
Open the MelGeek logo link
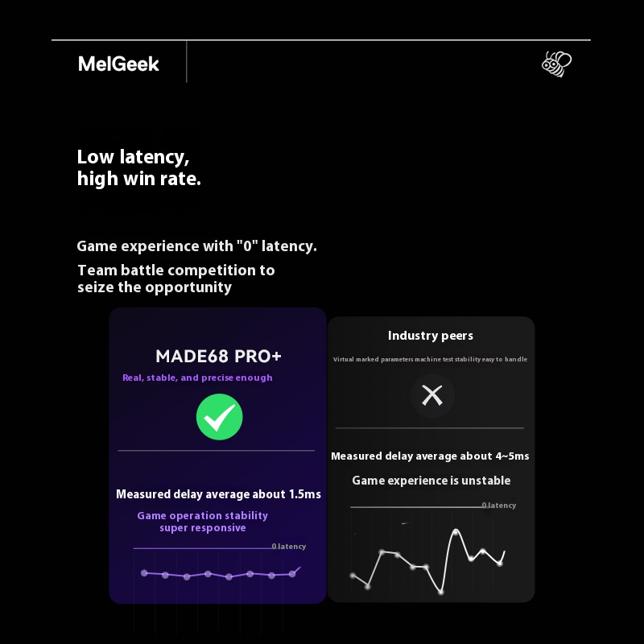(119, 64)
